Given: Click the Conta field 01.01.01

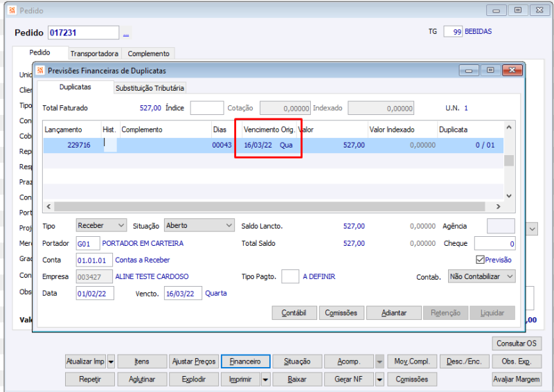Looking at the screenshot, I should (94, 260).
